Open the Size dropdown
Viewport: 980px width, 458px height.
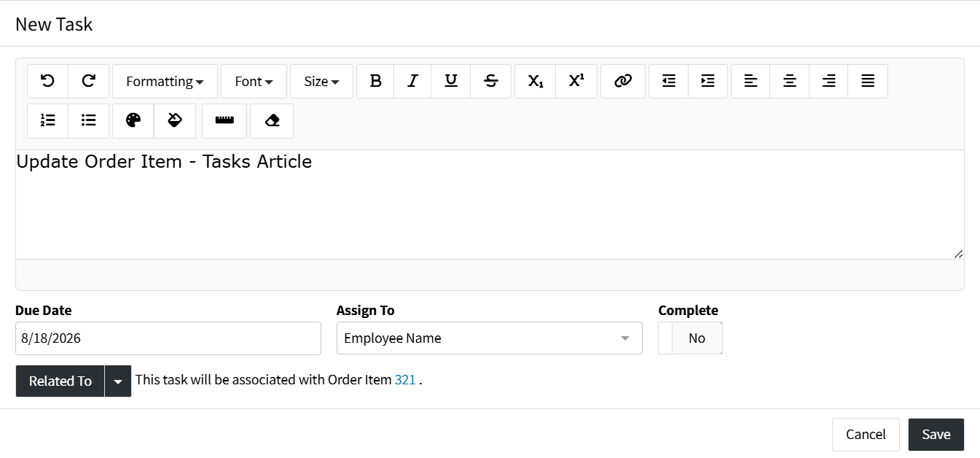tap(321, 81)
